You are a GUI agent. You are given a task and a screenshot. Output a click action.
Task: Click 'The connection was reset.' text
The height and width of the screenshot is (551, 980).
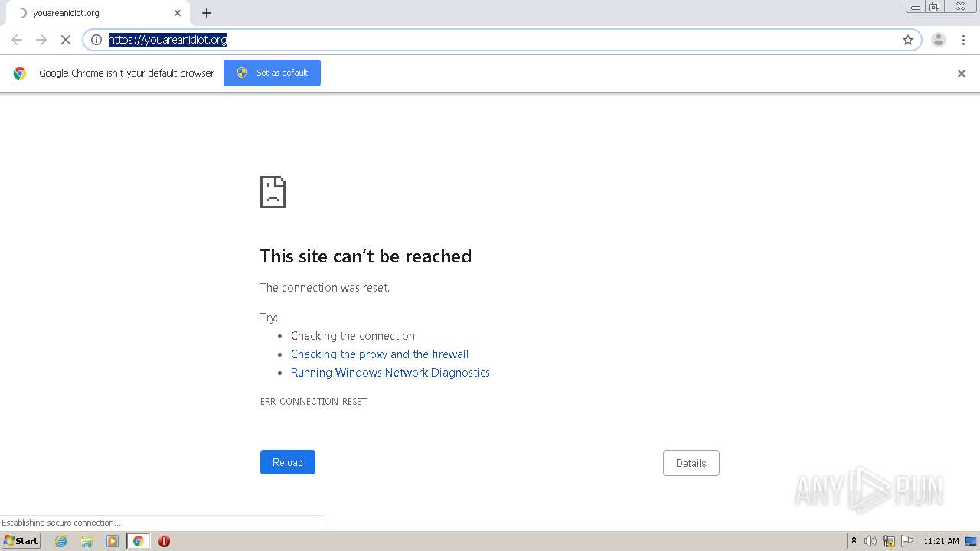point(325,288)
